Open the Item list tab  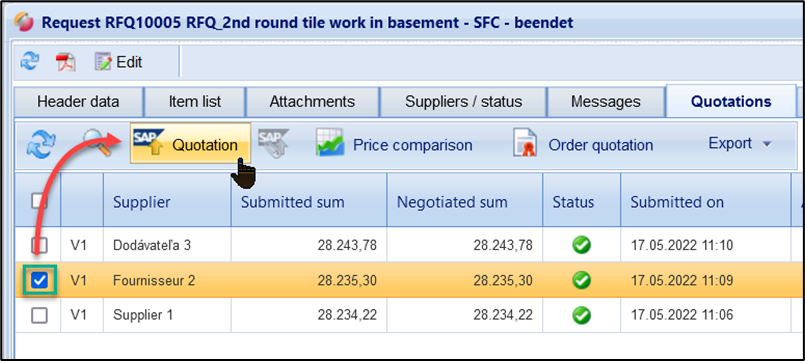pos(195,102)
